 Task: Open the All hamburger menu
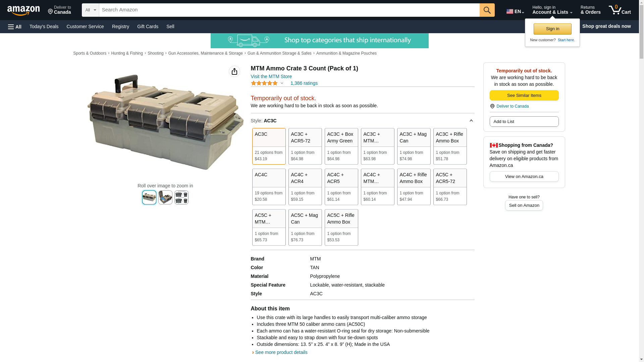(x=15, y=26)
